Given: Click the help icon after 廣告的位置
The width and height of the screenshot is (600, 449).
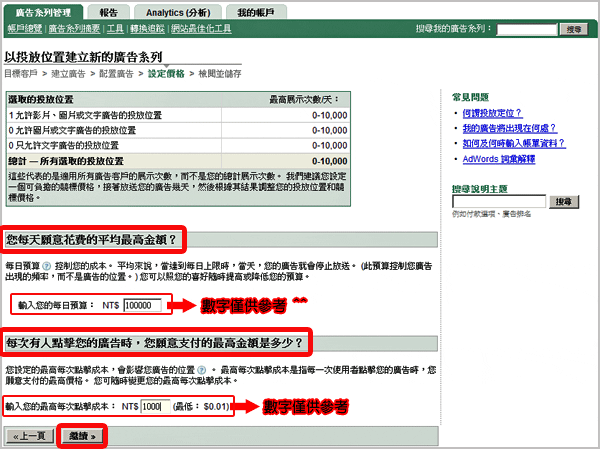Looking at the screenshot, I should (202, 370).
